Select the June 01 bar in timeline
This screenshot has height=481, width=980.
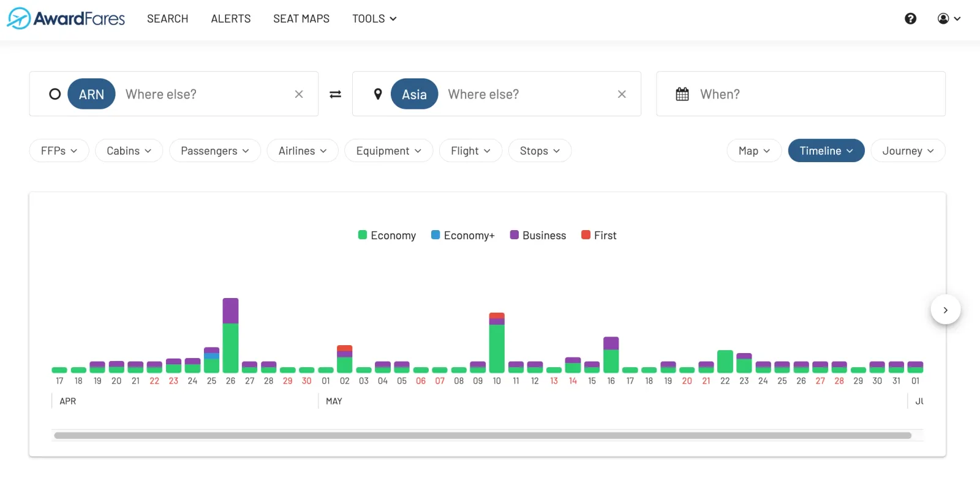coord(915,367)
